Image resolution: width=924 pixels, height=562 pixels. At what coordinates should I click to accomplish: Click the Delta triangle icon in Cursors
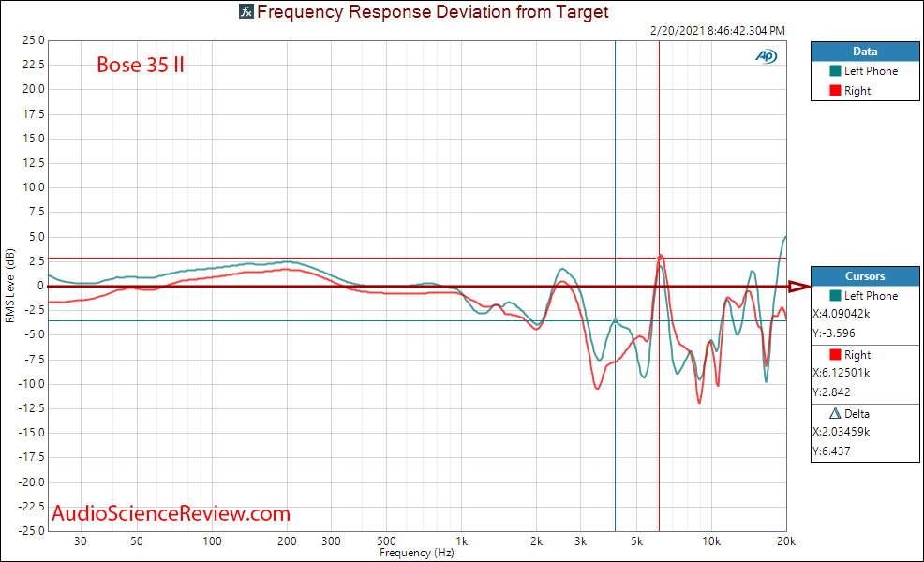[x=835, y=413]
